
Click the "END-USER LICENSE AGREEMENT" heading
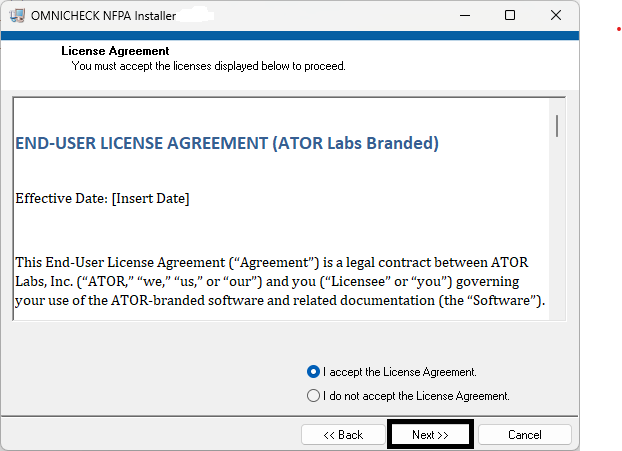(227, 143)
